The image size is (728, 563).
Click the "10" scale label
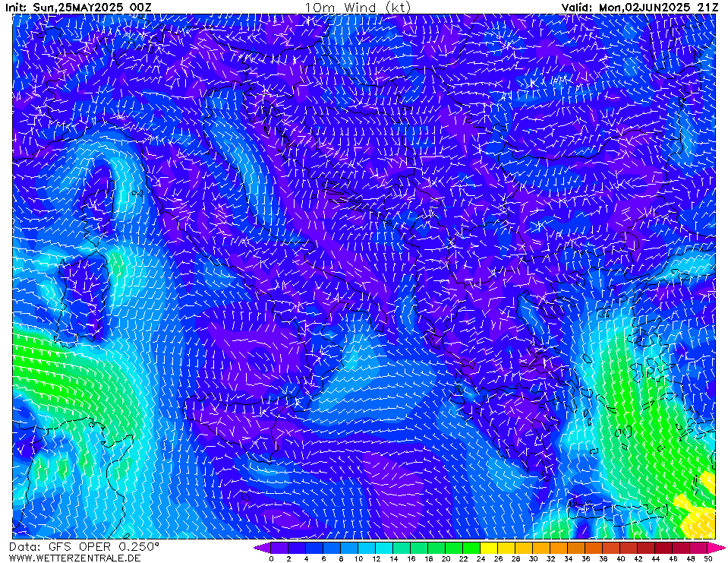pos(358,558)
